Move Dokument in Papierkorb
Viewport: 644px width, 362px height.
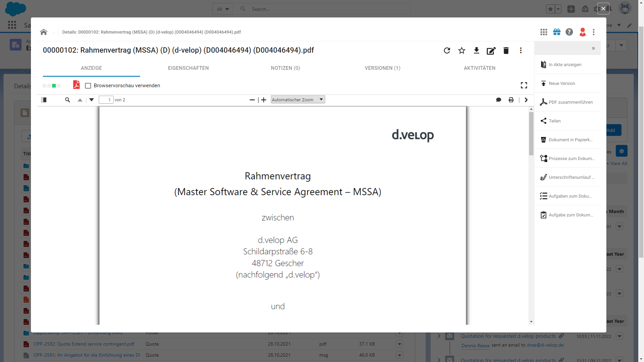(567, 140)
